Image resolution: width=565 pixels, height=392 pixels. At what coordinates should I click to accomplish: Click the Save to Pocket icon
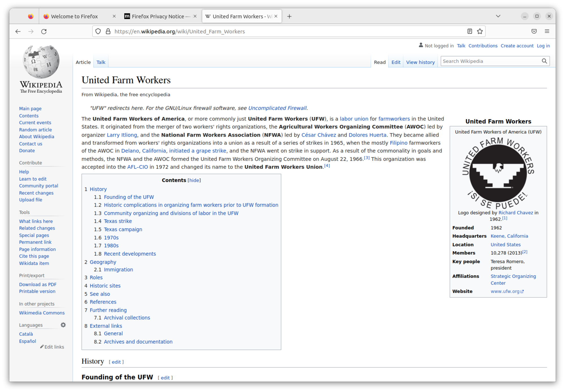(x=534, y=31)
